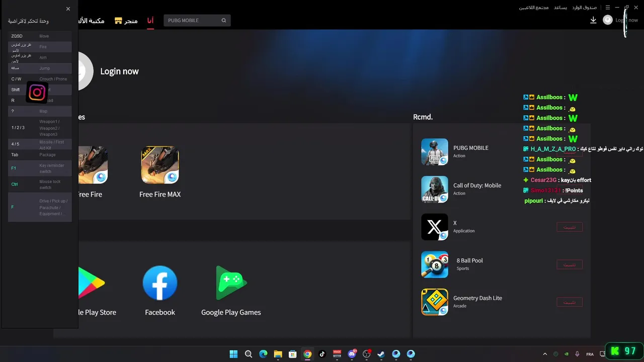644x362 pixels.
Task: Open the Windows Start menu
Action: tap(233, 354)
